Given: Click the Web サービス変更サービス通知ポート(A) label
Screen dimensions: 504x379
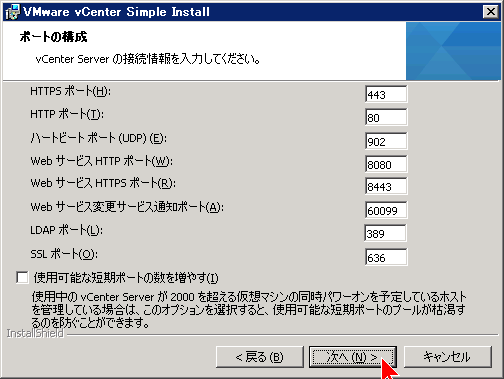Looking at the screenshot, I should (127, 207).
